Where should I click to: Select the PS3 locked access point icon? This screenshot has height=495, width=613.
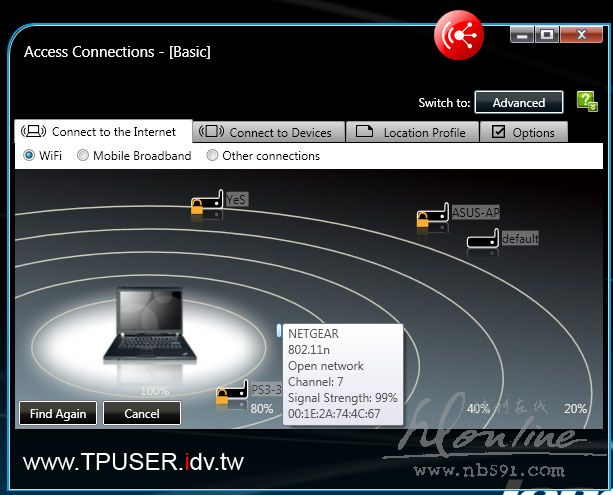pyautogui.click(x=232, y=395)
